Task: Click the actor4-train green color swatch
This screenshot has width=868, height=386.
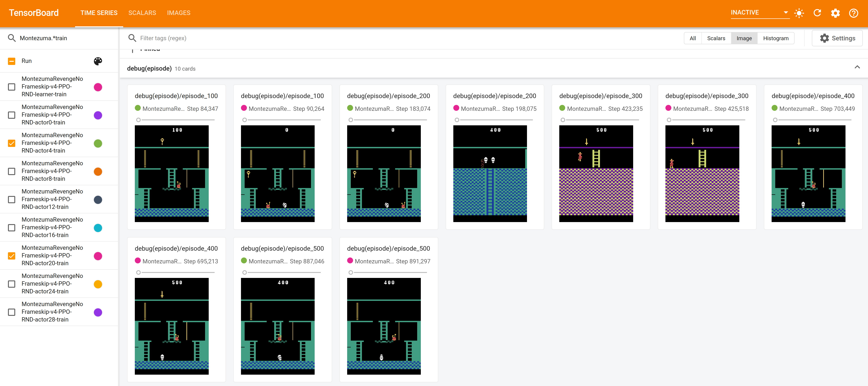Action: click(98, 143)
